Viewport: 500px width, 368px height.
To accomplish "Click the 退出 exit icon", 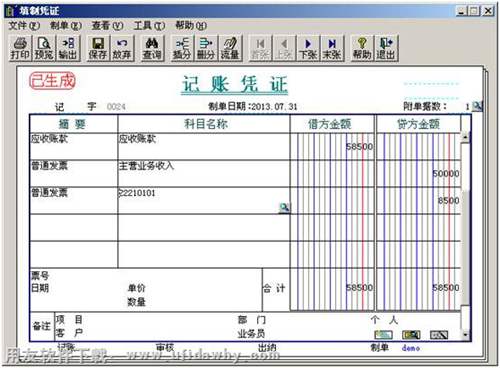I will point(386,48).
